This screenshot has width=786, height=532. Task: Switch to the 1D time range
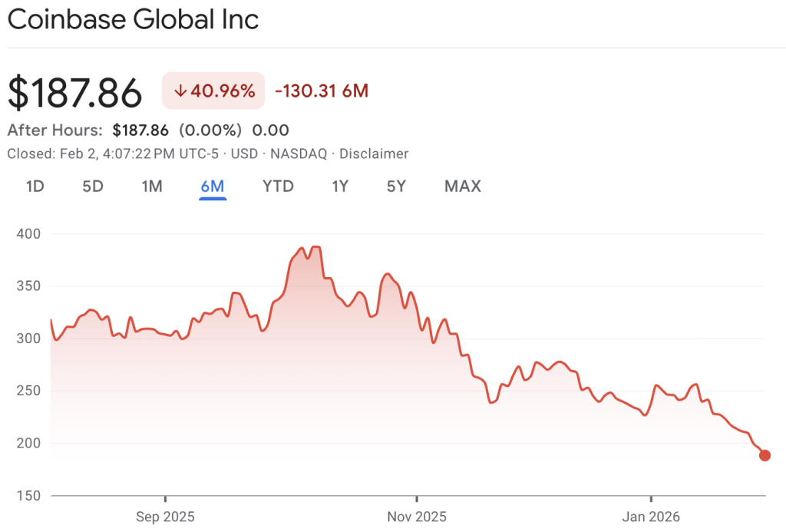coord(35,187)
